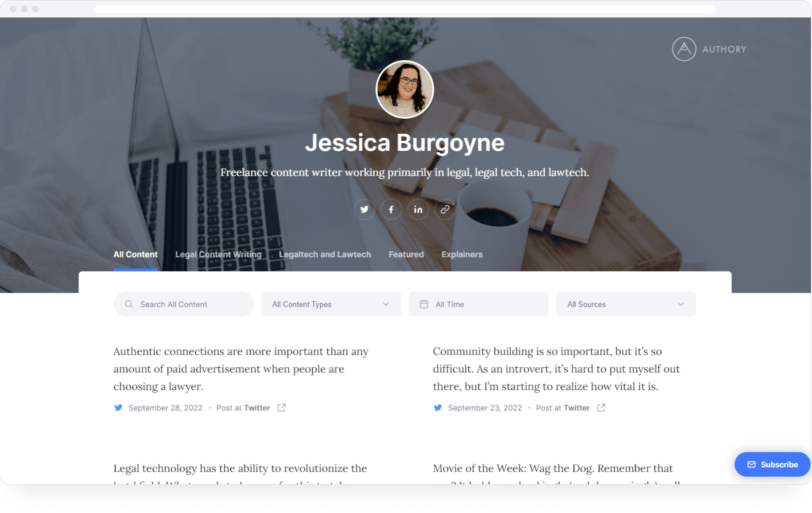Select All Content tab filter
The width and height of the screenshot is (812, 513).
tap(135, 254)
